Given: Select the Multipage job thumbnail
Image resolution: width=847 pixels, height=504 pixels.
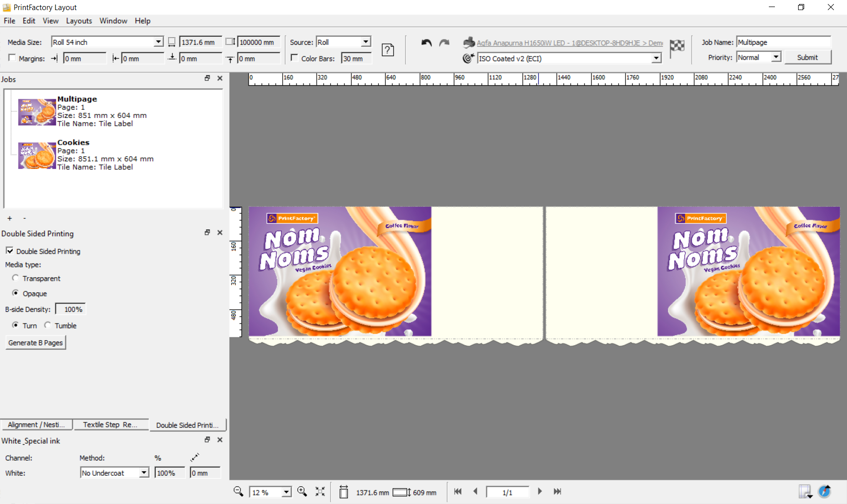Looking at the screenshot, I should pos(37,112).
